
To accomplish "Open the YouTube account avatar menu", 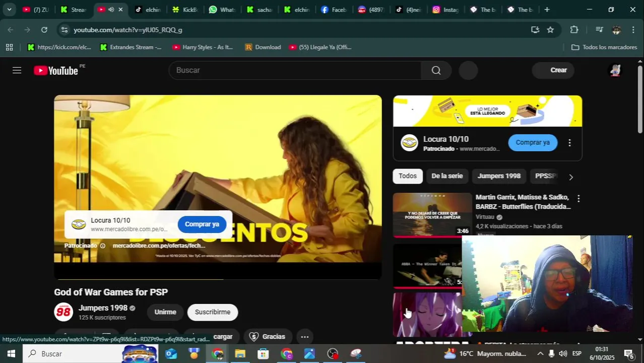I will [x=615, y=70].
